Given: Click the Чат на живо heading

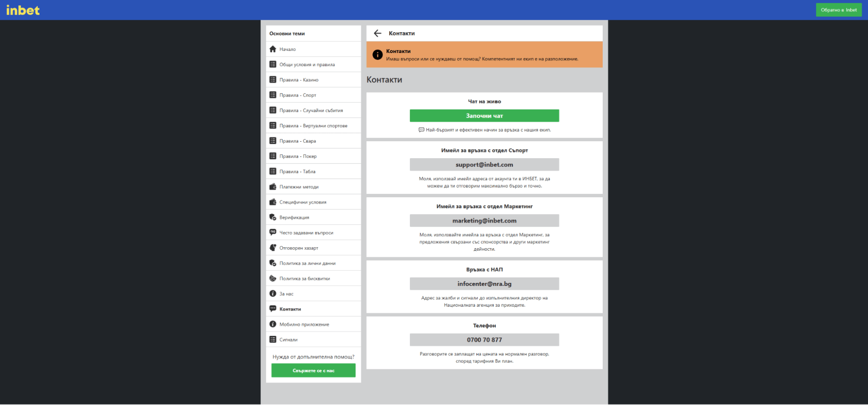Looking at the screenshot, I should (484, 101).
